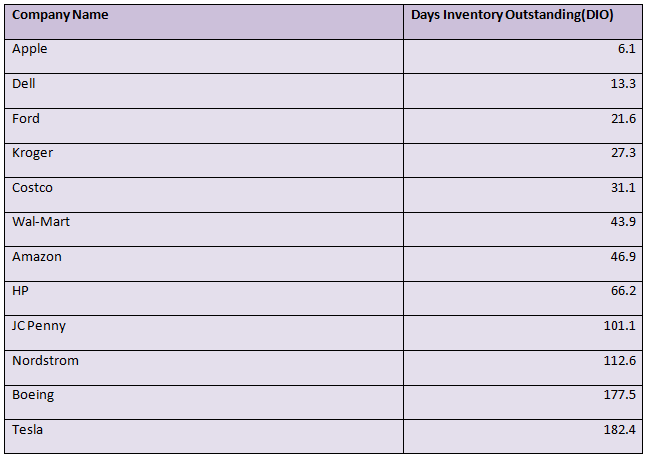Click the Days Inventory Outstanding(DIO) header
Image resolution: width=651 pixels, height=459 pixels.
coord(523,22)
